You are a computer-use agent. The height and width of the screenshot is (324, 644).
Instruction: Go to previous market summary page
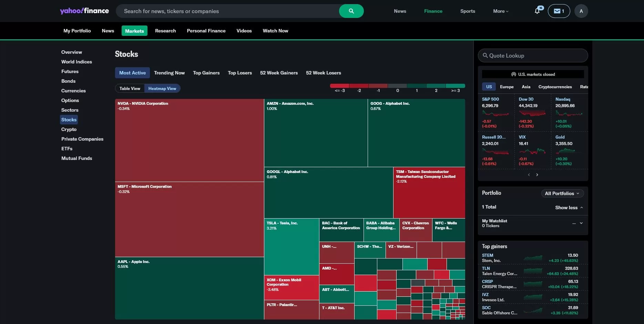pos(529,175)
